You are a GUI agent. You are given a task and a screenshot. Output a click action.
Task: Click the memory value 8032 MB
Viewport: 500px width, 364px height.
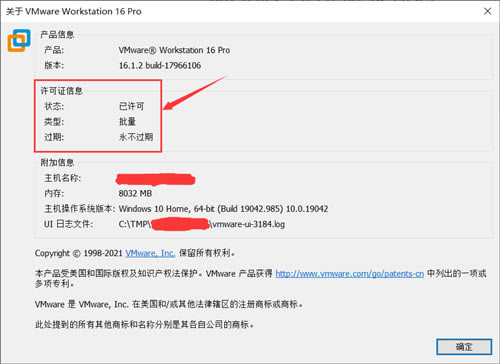[x=135, y=193]
